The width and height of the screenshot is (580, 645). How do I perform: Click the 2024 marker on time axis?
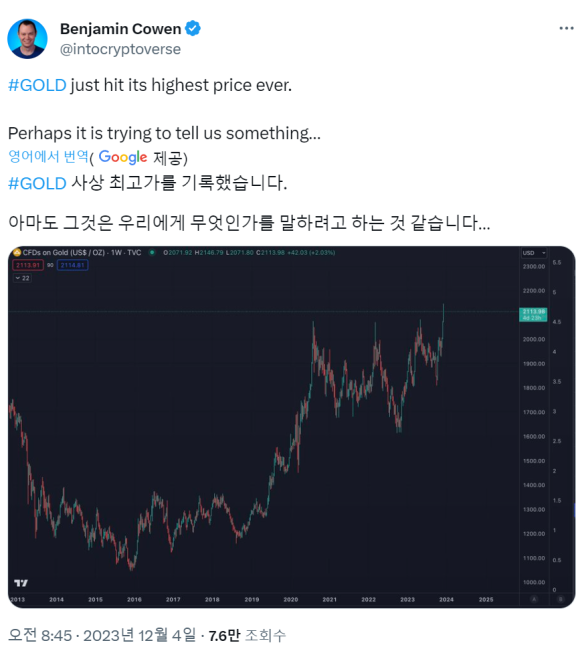[446, 599]
